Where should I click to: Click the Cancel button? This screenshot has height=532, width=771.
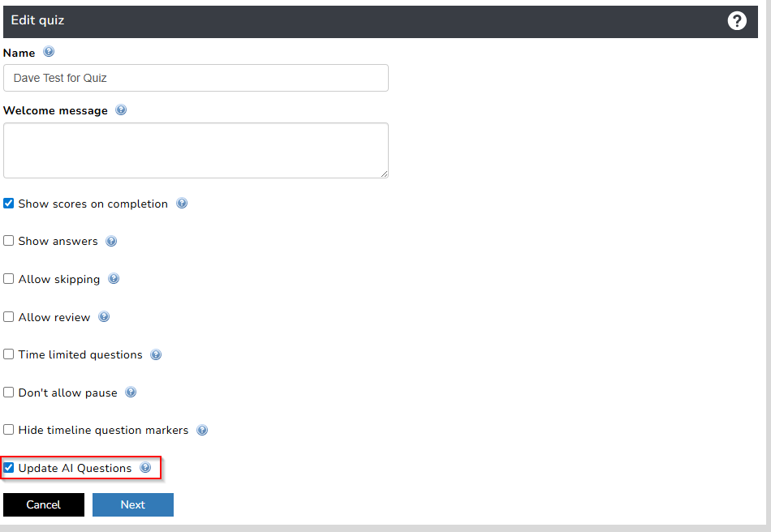click(44, 504)
